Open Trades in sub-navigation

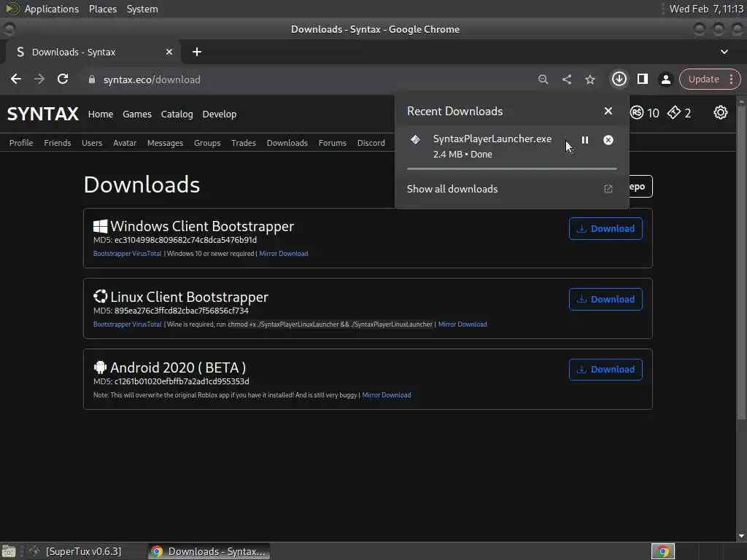pyautogui.click(x=244, y=143)
